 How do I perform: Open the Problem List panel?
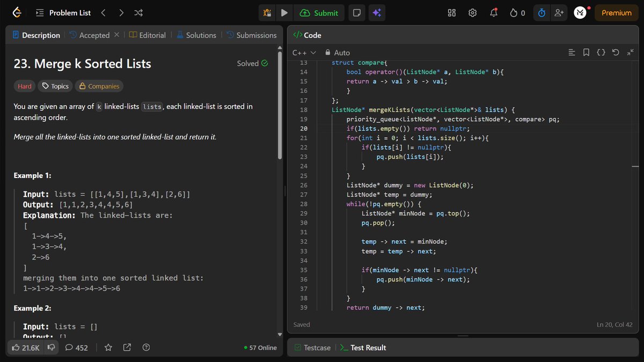[x=63, y=13]
